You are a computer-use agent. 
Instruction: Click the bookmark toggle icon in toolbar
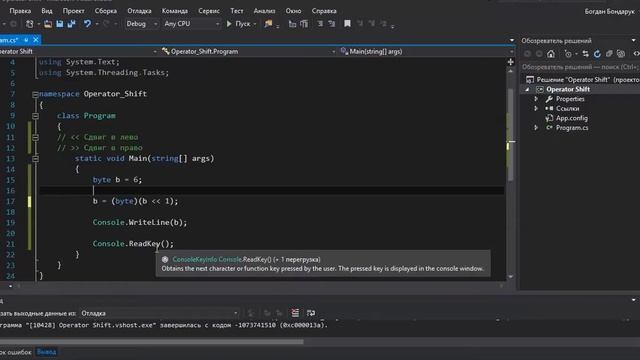347,24
